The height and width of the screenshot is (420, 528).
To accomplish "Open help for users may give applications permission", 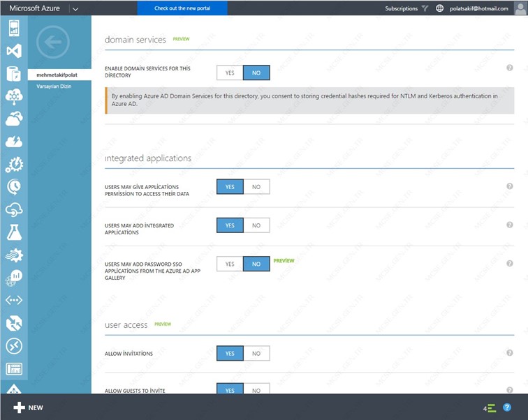I will (x=509, y=186).
